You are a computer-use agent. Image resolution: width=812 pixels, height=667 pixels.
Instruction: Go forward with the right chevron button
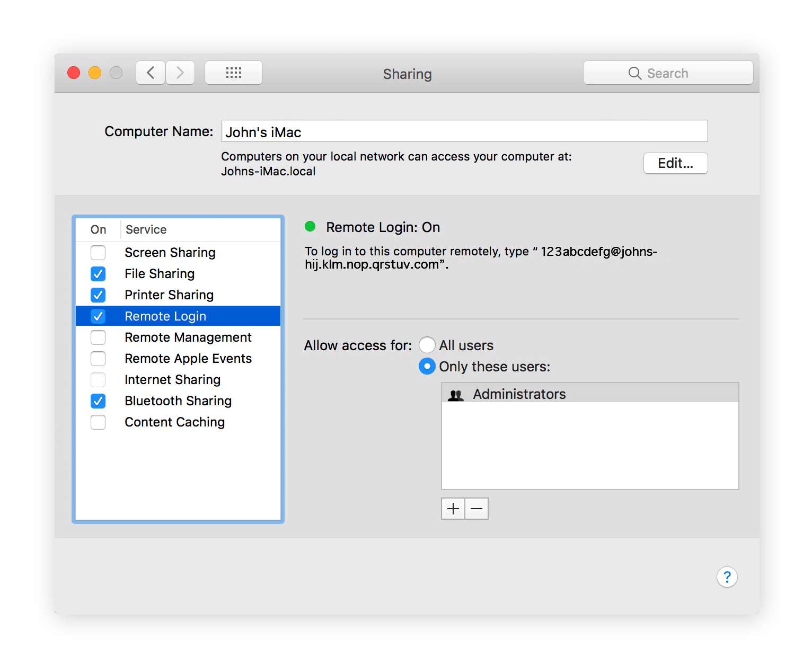tap(180, 73)
